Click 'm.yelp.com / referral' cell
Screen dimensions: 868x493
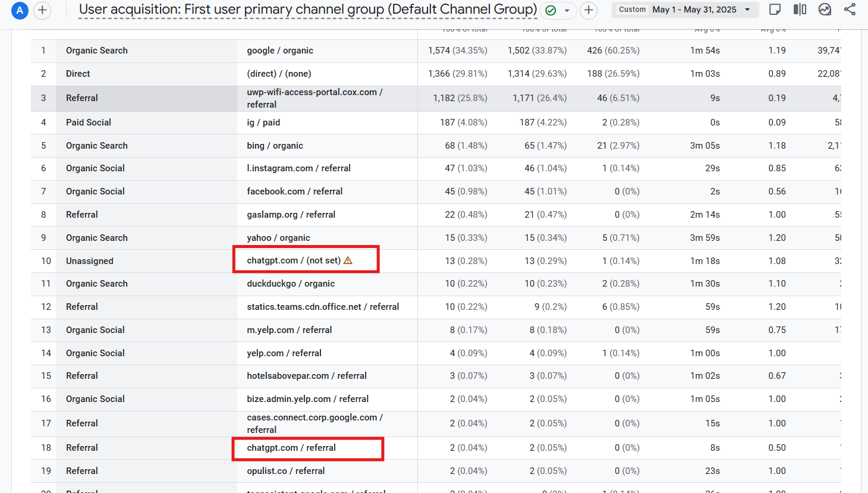coord(290,330)
